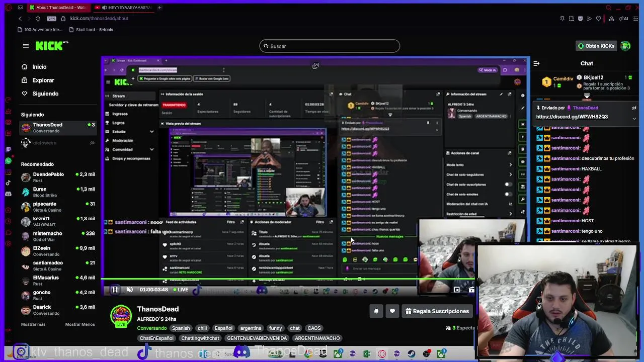Pop out the video player
Image resolution: width=644 pixels, height=362 pixels.
315,66
